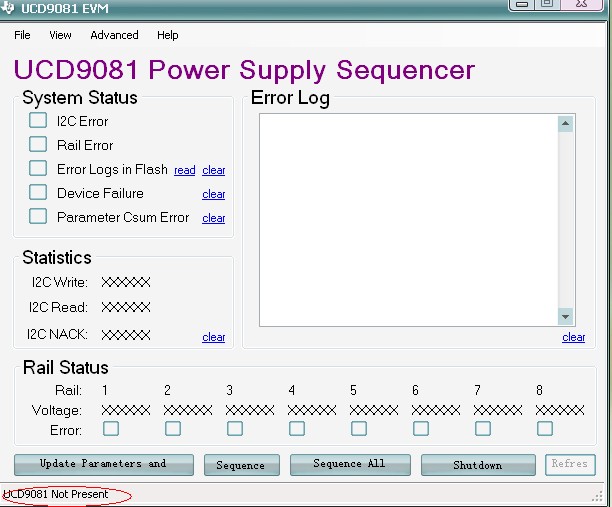612x507 pixels.
Task: Toggle the Rail 4 error checkbox
Action: 297,429
